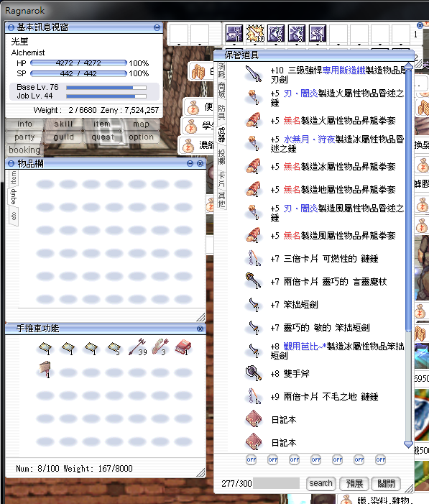Open the arrow below the level 10 skill icon
This screenshot has height=504, width=429.
pos(255,45)
